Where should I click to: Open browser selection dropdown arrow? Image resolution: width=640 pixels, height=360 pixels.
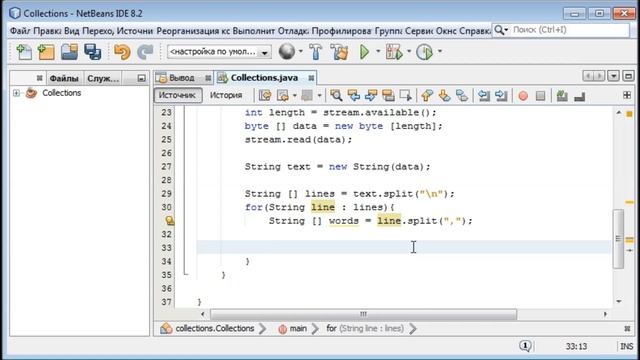(301, 51)
